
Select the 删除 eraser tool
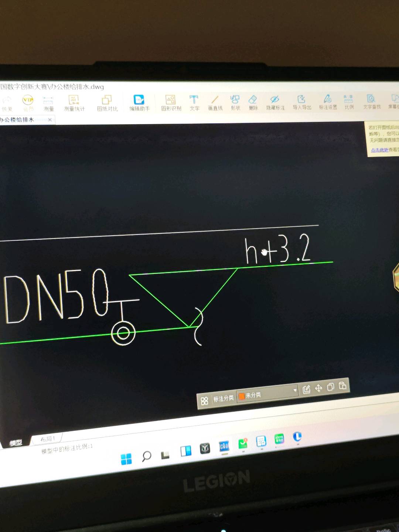253,102
